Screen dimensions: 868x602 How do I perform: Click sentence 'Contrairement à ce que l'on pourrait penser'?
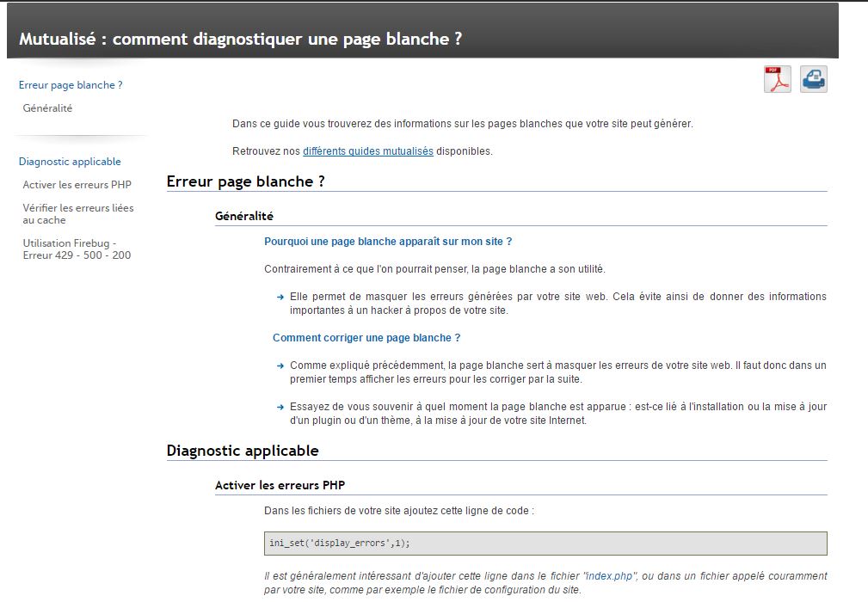(x=366, y=269)
